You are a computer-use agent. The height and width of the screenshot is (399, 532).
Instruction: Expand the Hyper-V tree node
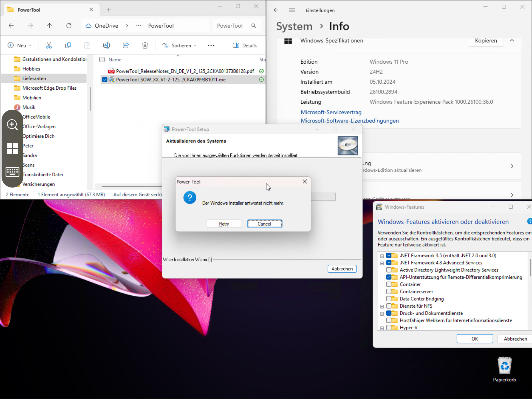pyautogui.click(x=382, y=328)
